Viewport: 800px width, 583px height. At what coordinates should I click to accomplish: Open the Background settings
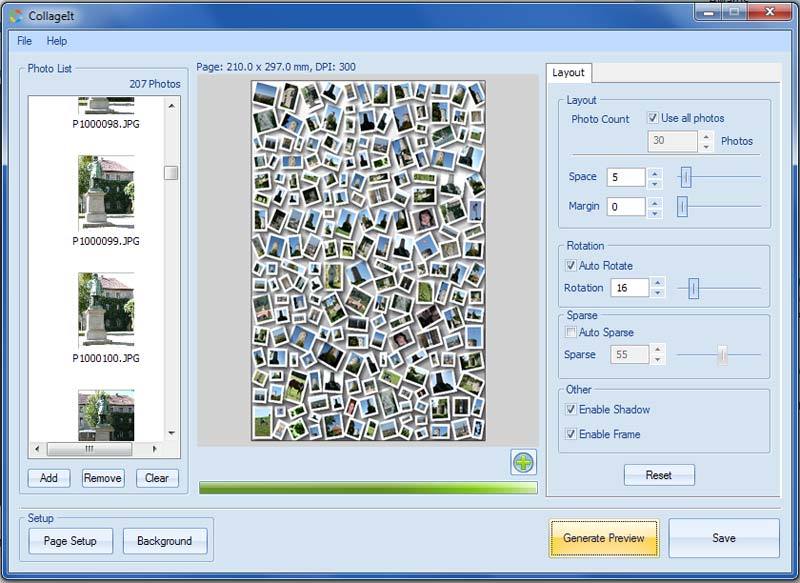(x=165, y=541)
